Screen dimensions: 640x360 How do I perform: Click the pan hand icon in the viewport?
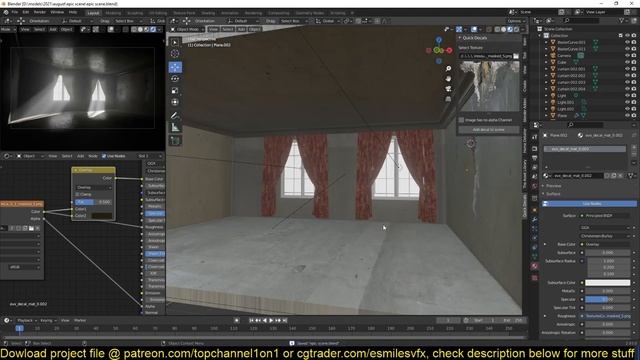click(448, 78)
